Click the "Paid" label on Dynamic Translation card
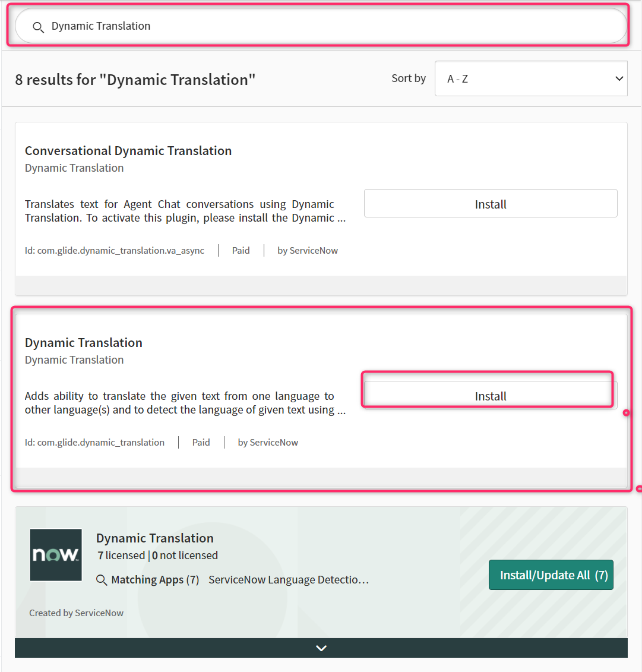The width and height of the screenshot is (642, 672). pos(201,442)
